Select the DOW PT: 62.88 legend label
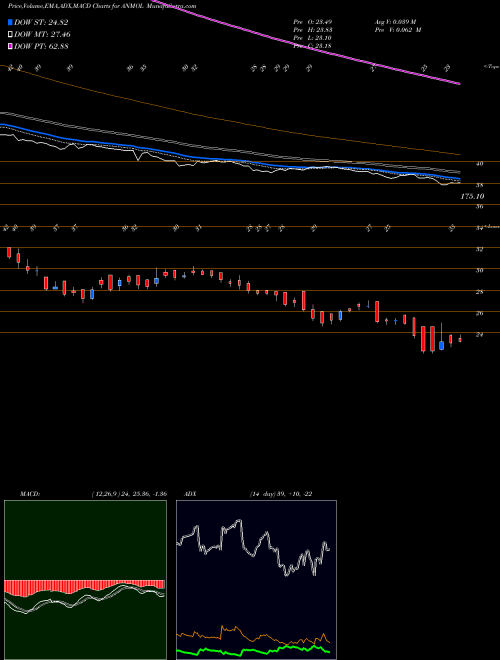This screenshot has height=660, width=500. (x=41, y=46)
